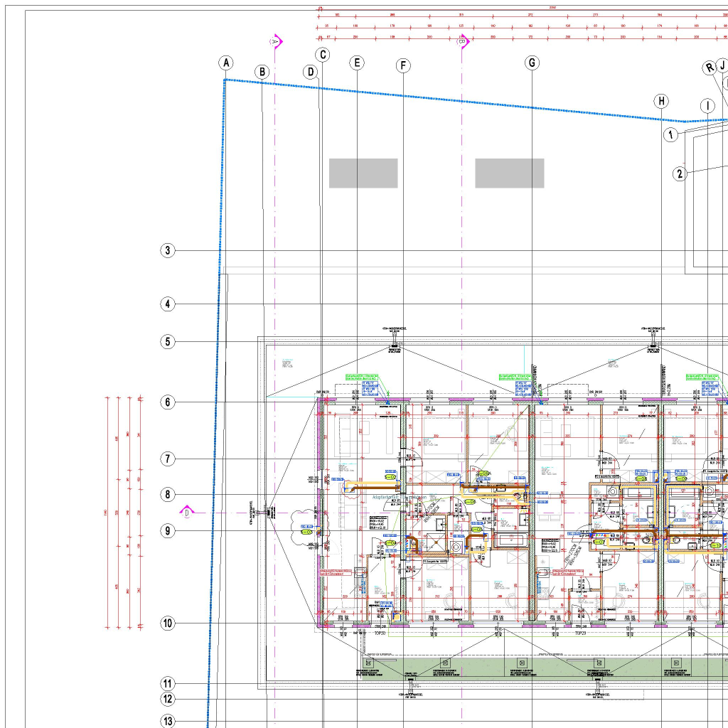
Task: Click the green planter strip below the building
Action: pyautogui.click(x=540, y=668)
